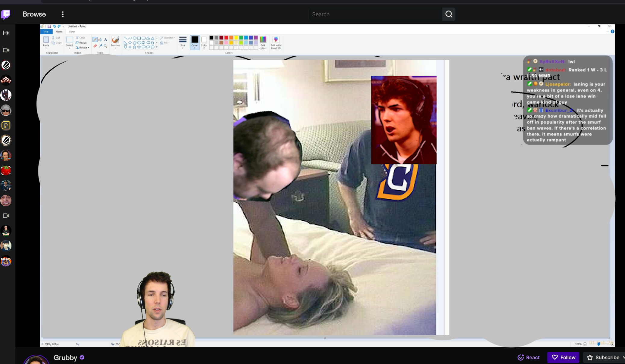Open the View ribbon tab

[72, 32]
